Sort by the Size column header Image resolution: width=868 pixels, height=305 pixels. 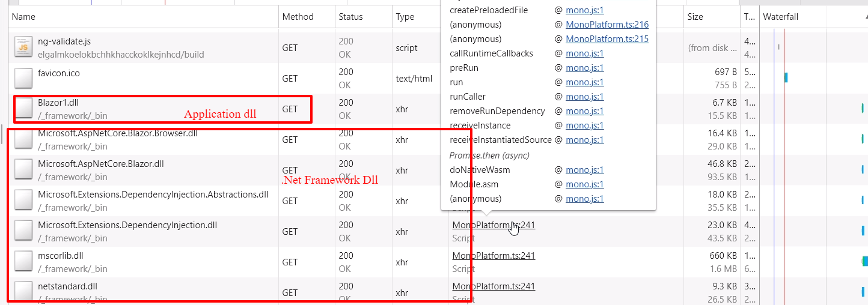point(695,17)
